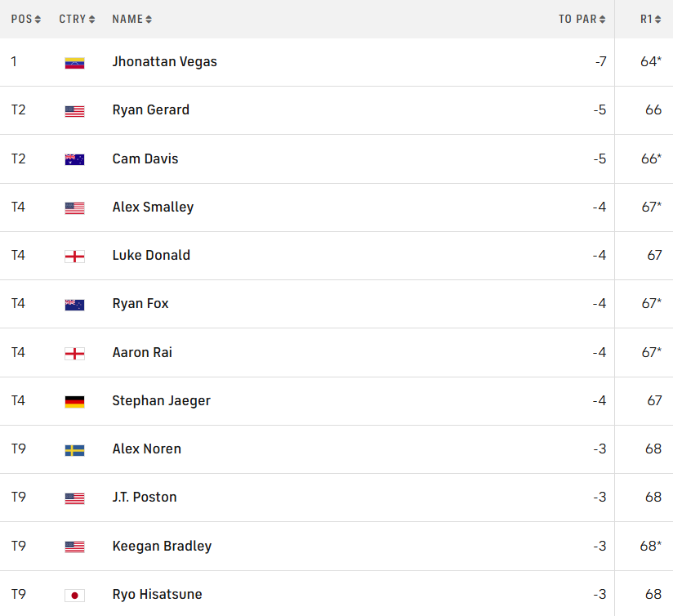Click the USA flag next to Ryan Gerard
Screen dimensions: 673x616
pos(74,111)
